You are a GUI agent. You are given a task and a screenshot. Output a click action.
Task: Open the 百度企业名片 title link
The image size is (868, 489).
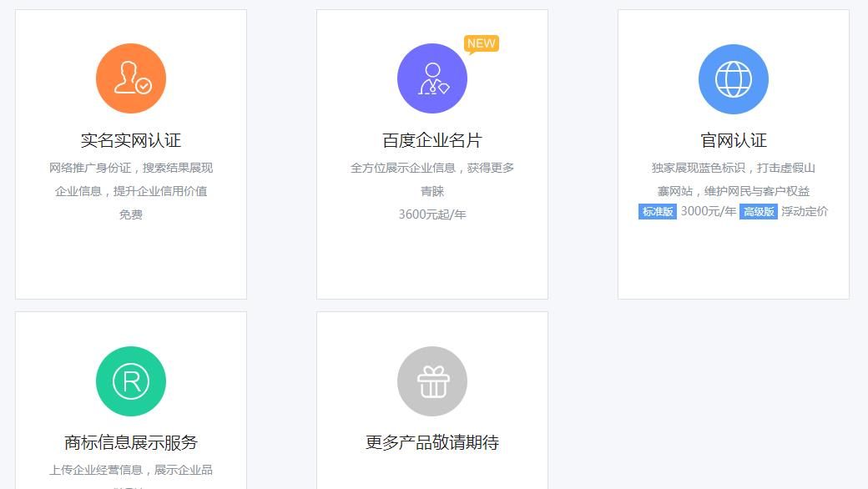[x=431, y=140]
